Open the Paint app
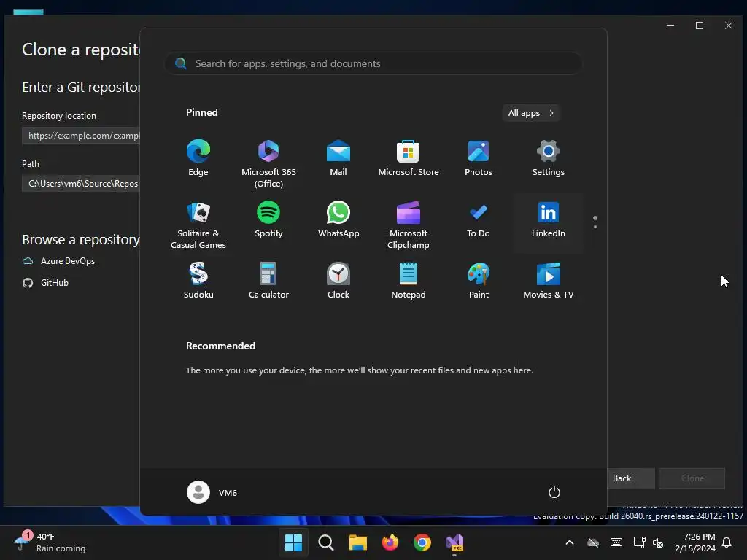The image size is (747, 560). click(x=479, y=281)
